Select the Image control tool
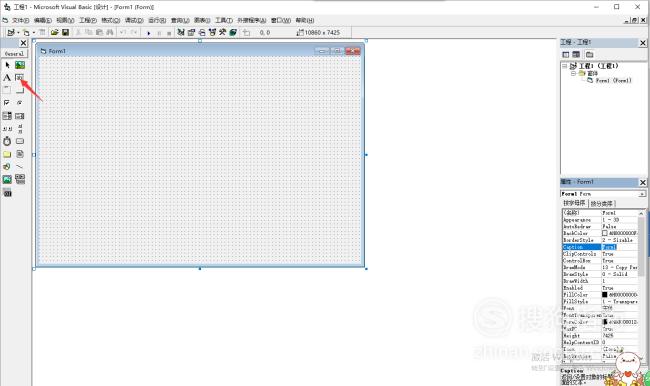This screenshot has width=650, height=386. point(7,179)
